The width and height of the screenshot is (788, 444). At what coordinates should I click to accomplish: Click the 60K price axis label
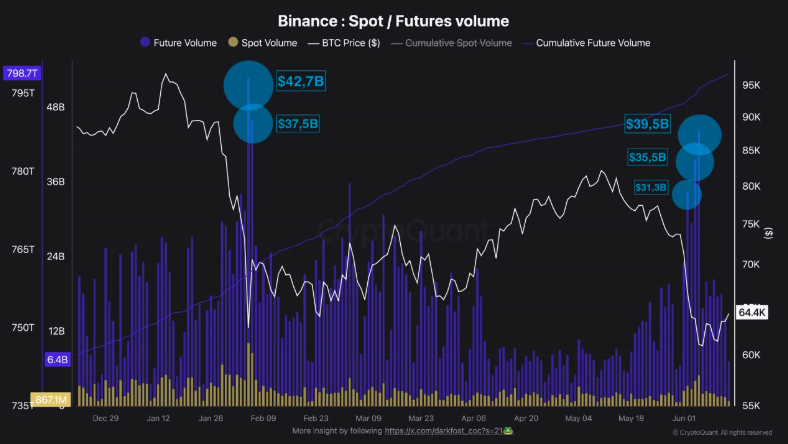coord(751,354)
